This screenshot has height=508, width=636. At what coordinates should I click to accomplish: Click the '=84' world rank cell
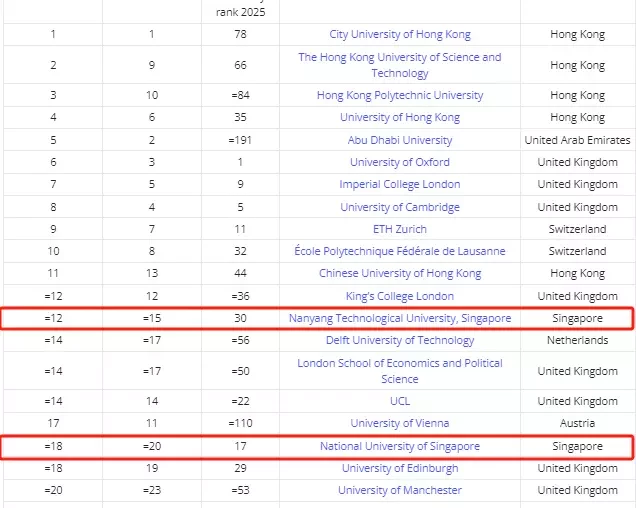[240, 95]
